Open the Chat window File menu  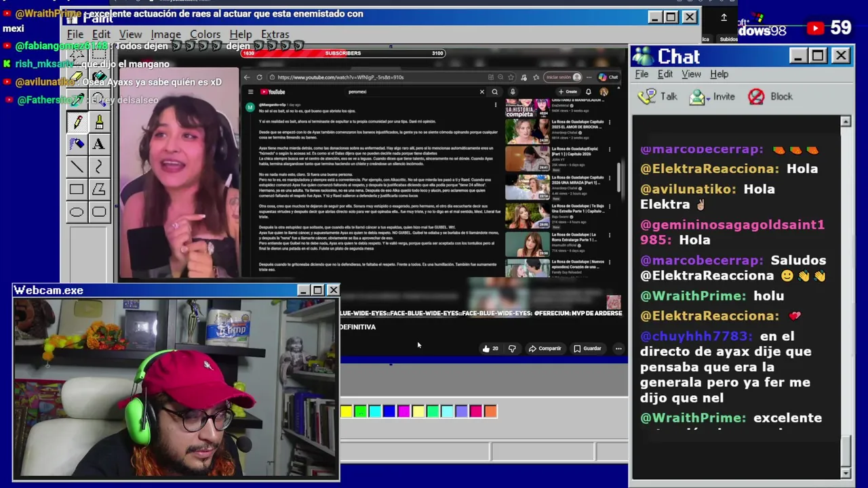click(x=642, y=75)
